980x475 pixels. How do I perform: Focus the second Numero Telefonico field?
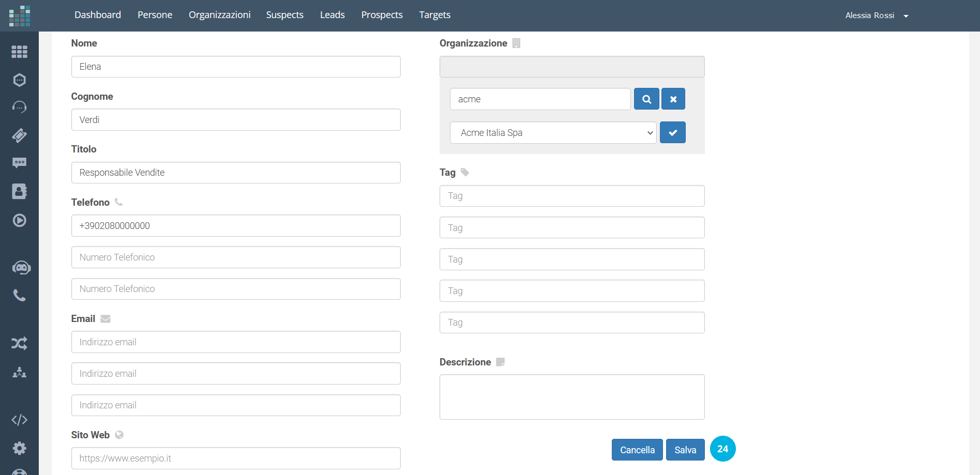coord(236,257)
